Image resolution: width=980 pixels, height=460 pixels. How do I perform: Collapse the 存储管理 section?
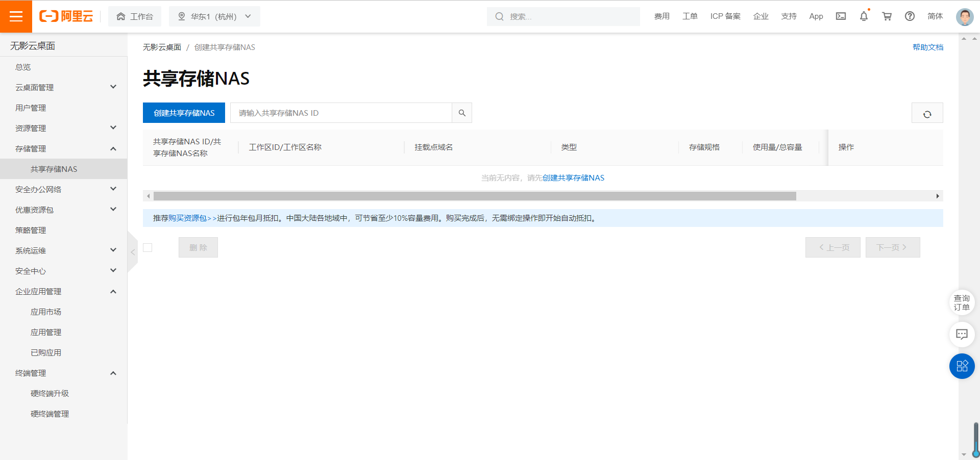coord(64,148)
